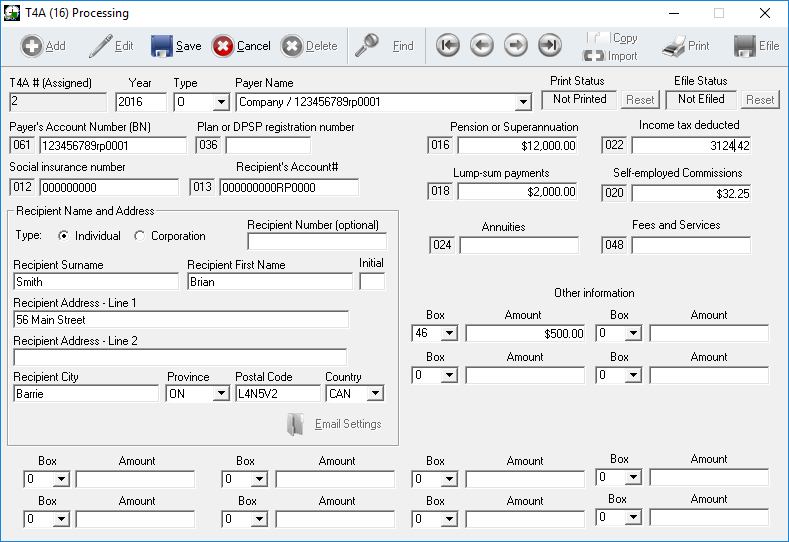789x542 pixels.
Task: Go to the first record arrow
Action: point(448,46)
